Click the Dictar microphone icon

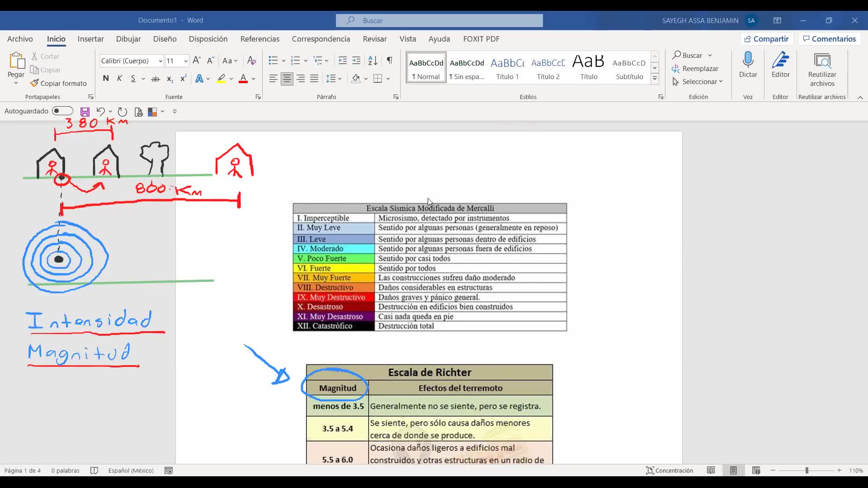(748, 61)
